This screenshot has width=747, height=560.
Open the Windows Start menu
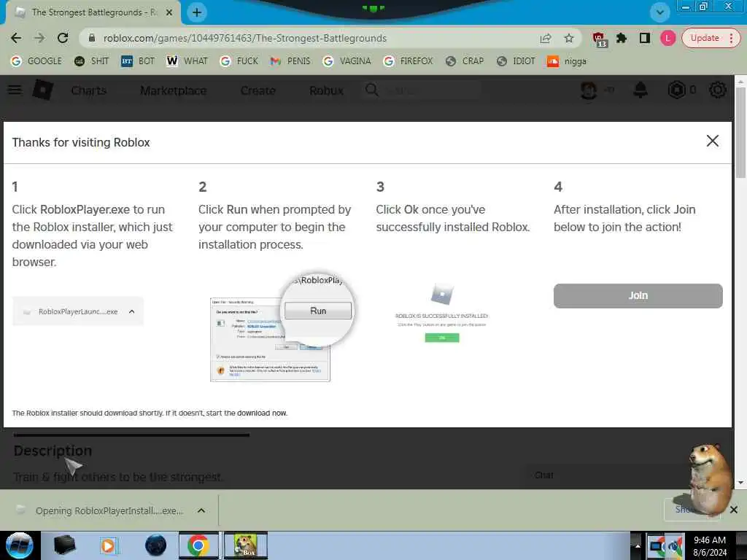[19, 545]
